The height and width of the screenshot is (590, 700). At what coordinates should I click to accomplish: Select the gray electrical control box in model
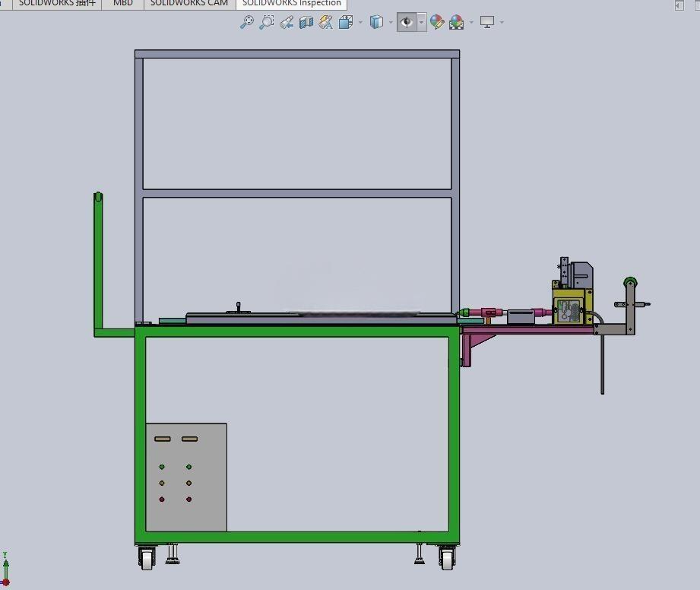[186, 477]
